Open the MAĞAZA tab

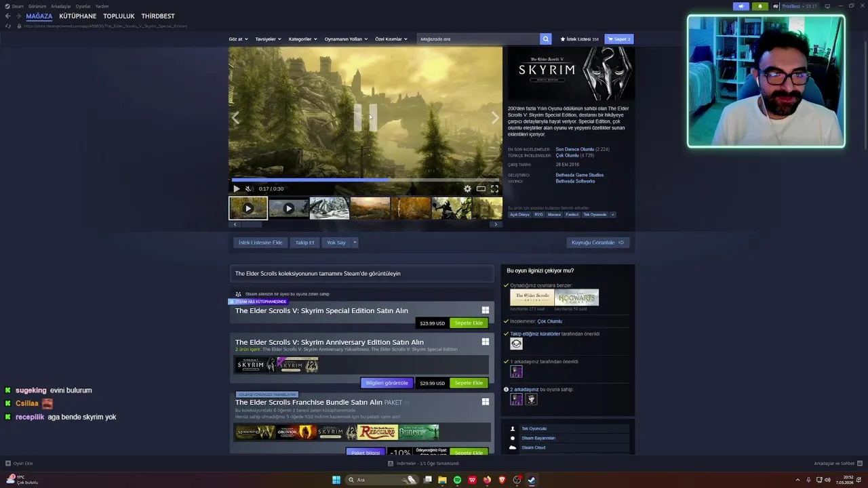[x=39, y=16]
